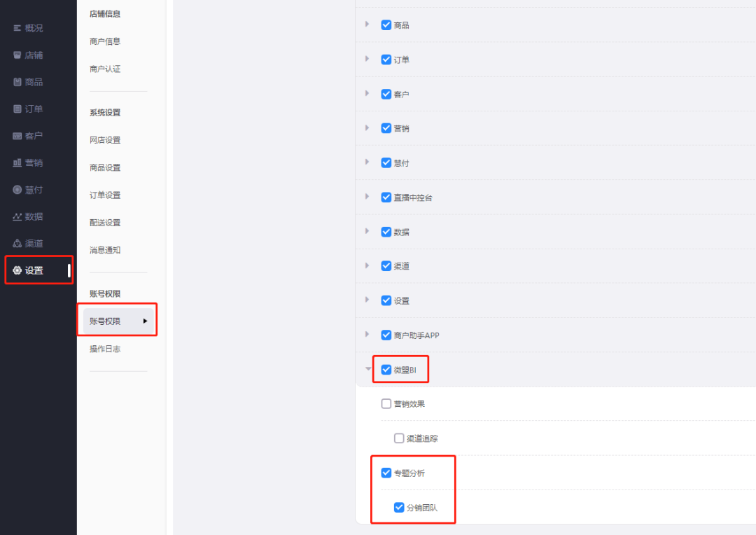Screen dimensions: 756x535
Task: Select the highlighted 账号权限 menu entry
Action: point(118,321)
